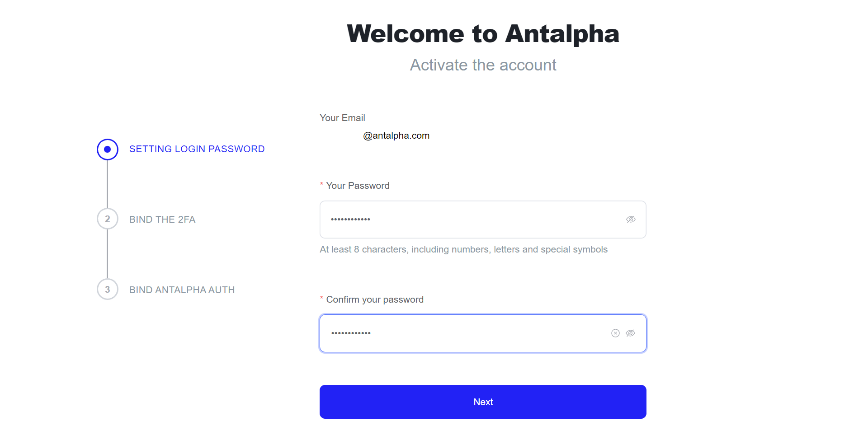Clear the confirm password field with the x icon
The width and height of the screenshot is (868, 435).
615,333
